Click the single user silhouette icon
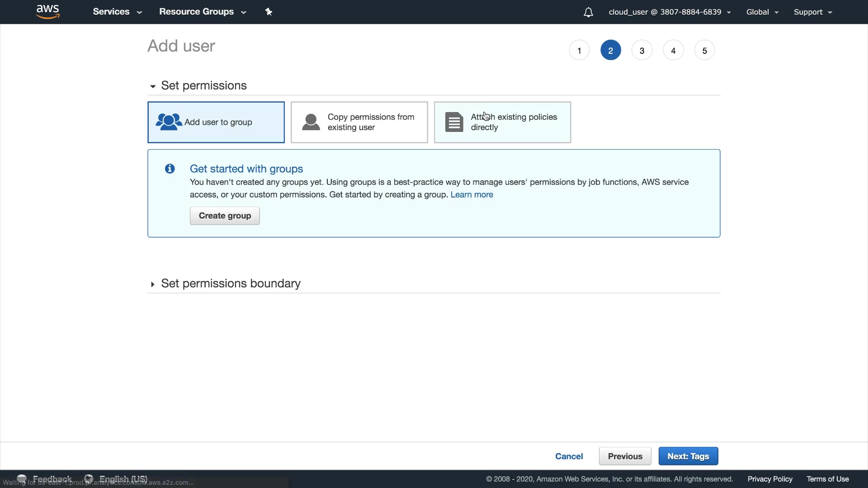Image resolution: width=868 pixels, height=488 pixels. tap(311, 122)
